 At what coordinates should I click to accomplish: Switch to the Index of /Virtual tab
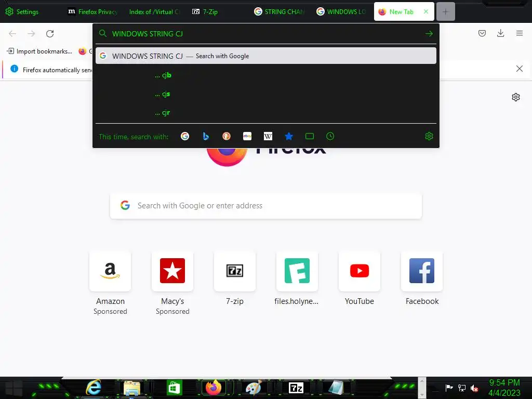click(154, 11)
